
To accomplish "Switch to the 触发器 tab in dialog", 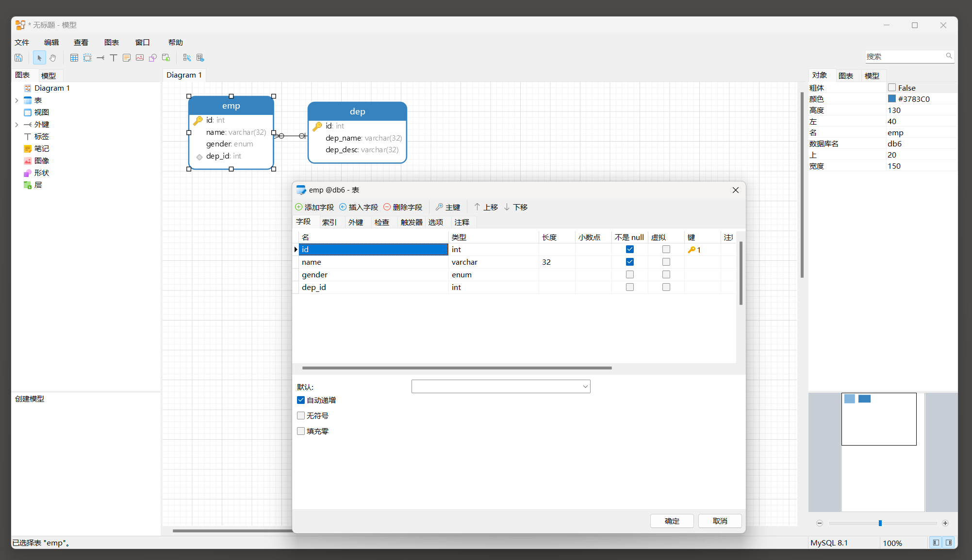I will [412, 222].
